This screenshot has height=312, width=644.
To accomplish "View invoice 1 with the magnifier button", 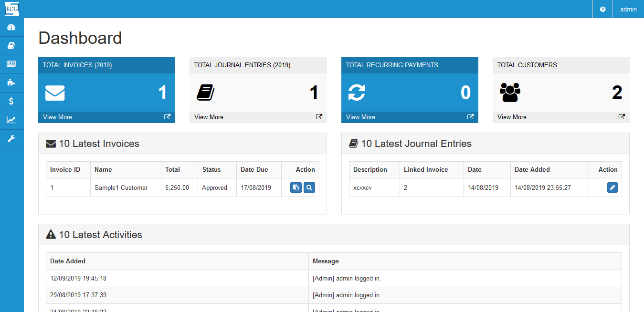I will point(309,188).
